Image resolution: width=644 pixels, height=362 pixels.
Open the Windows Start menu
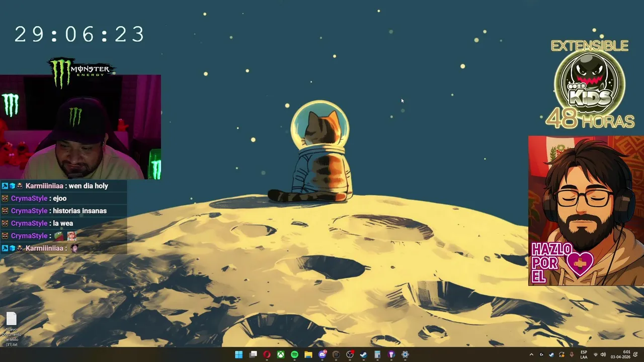click(x=239, y=354)
